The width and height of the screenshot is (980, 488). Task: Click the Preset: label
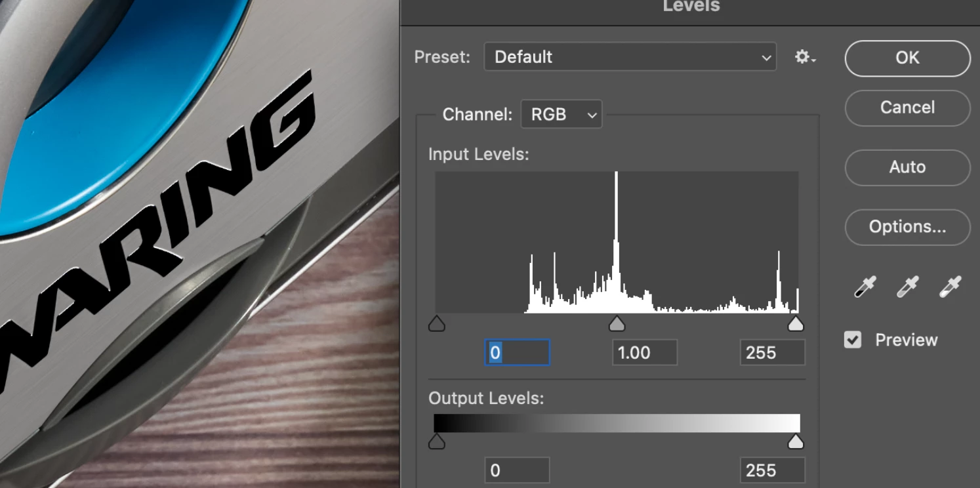[442, 57]
